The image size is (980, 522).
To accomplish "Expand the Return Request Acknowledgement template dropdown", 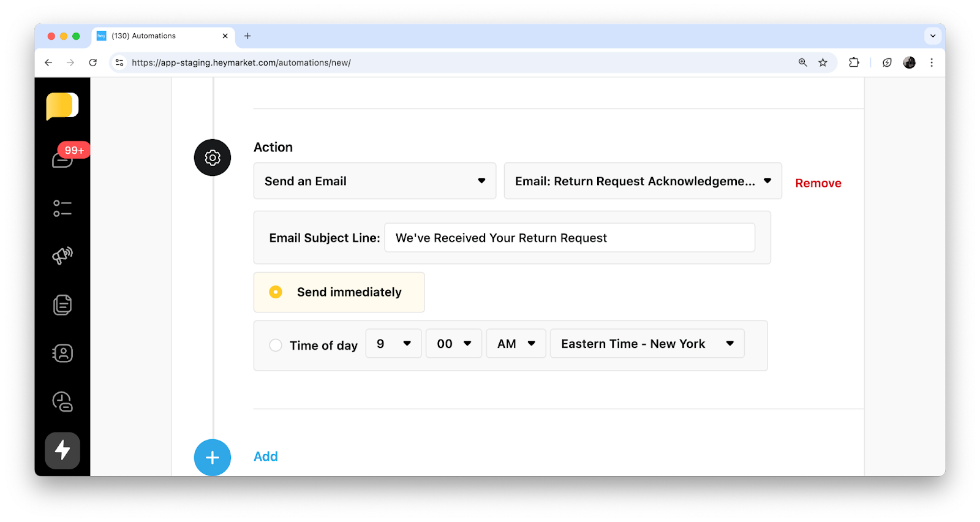I will coord(643,181).
